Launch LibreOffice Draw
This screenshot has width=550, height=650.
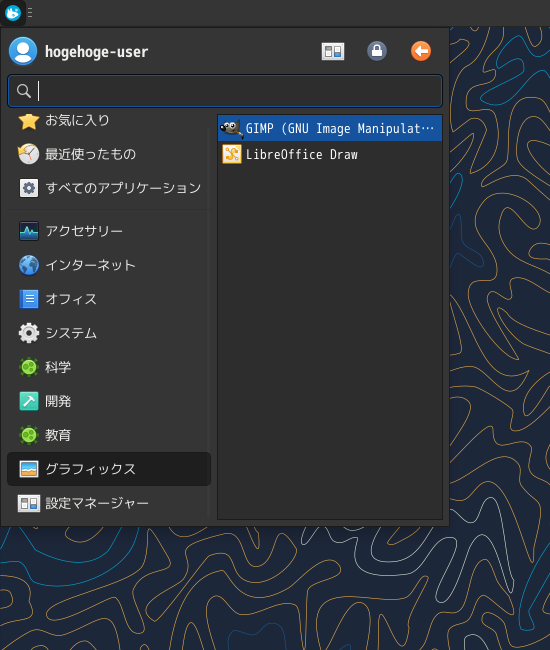tap(330, 154)
